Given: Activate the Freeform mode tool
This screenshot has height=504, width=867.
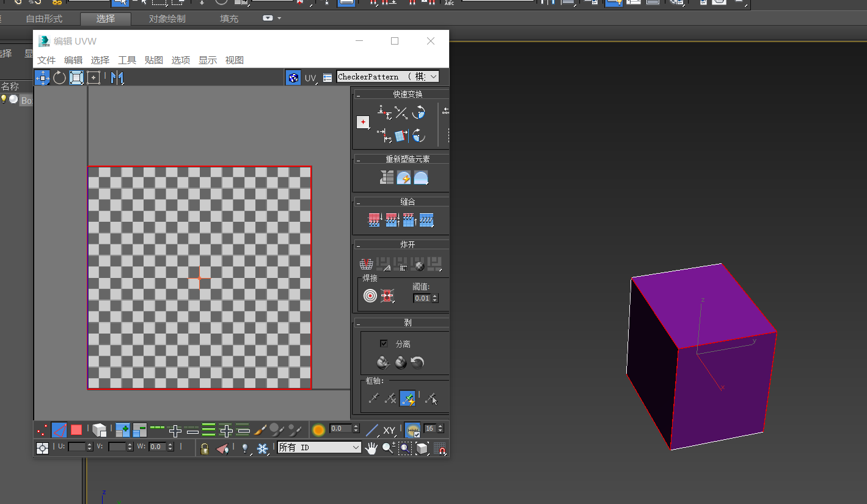Looking at the screenshot, I should [x=93, y=78].
